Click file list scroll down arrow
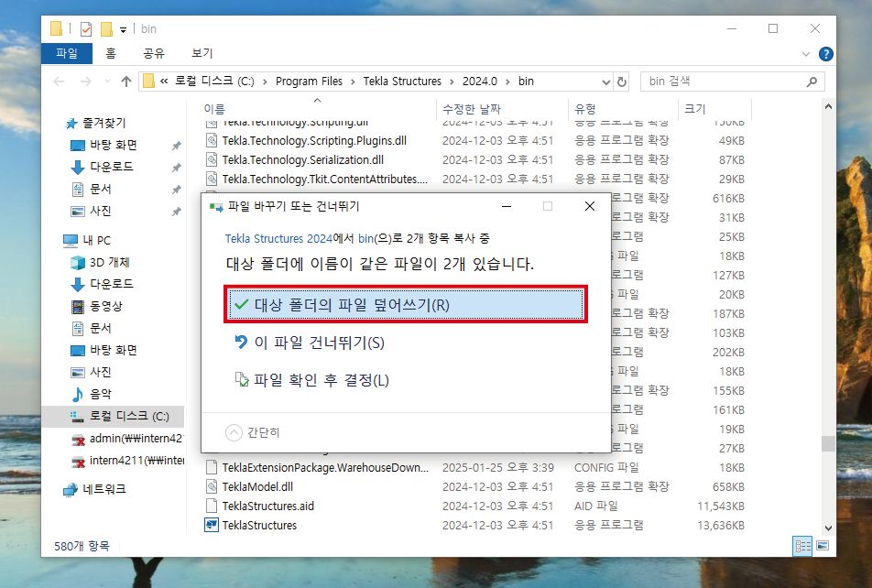 [x=828, y=528]
